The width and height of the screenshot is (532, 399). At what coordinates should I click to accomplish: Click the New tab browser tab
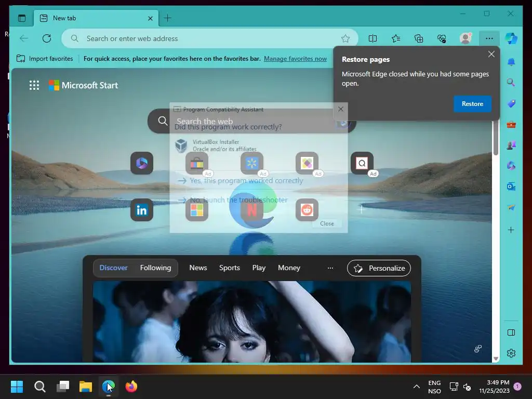click(97, 18)
